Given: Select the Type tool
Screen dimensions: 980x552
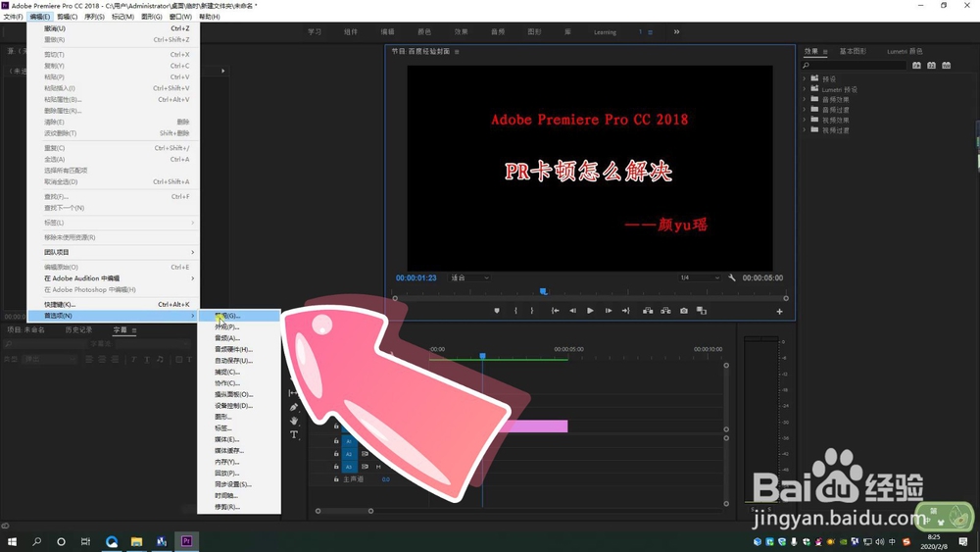Looking at the screenshot, I should (294, 434).
